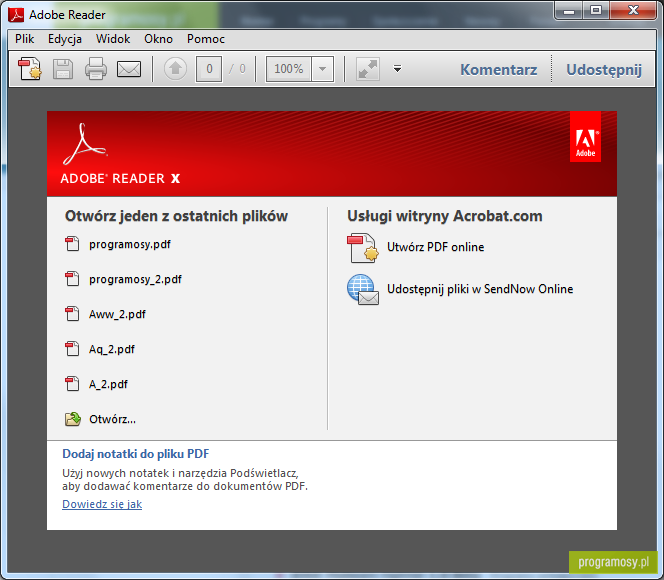Open the Okno menu
Viewport: 664px width, 580px height.
pos(158,39)
